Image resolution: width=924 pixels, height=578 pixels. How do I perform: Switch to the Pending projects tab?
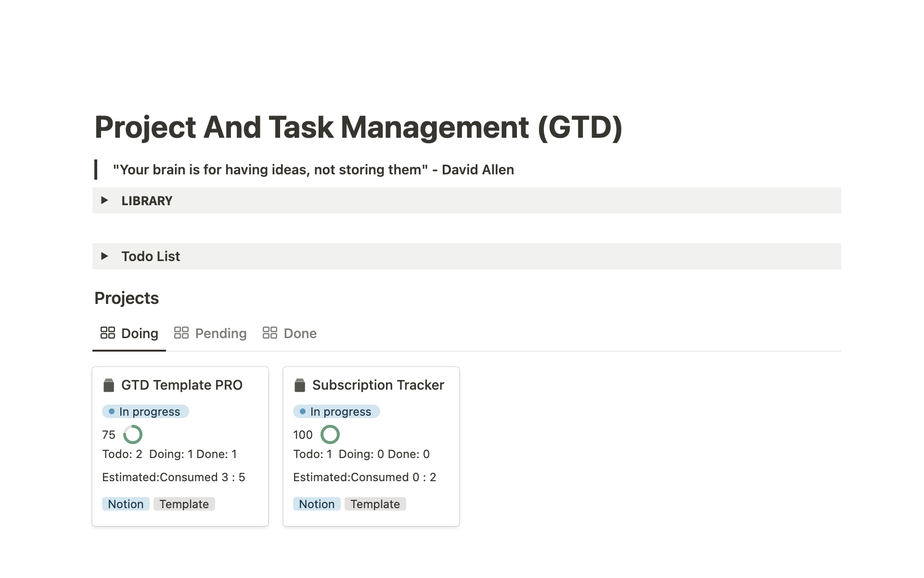(x=220, y=333)
